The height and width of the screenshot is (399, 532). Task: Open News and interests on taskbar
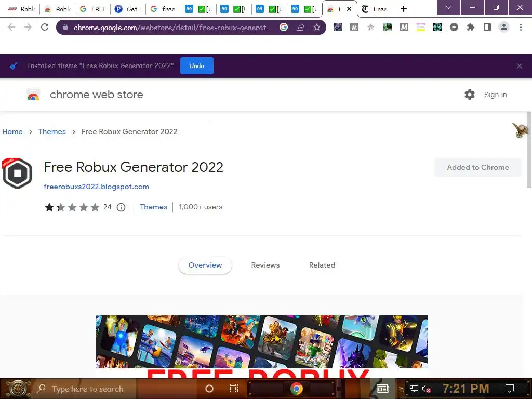tap(383, 389)
